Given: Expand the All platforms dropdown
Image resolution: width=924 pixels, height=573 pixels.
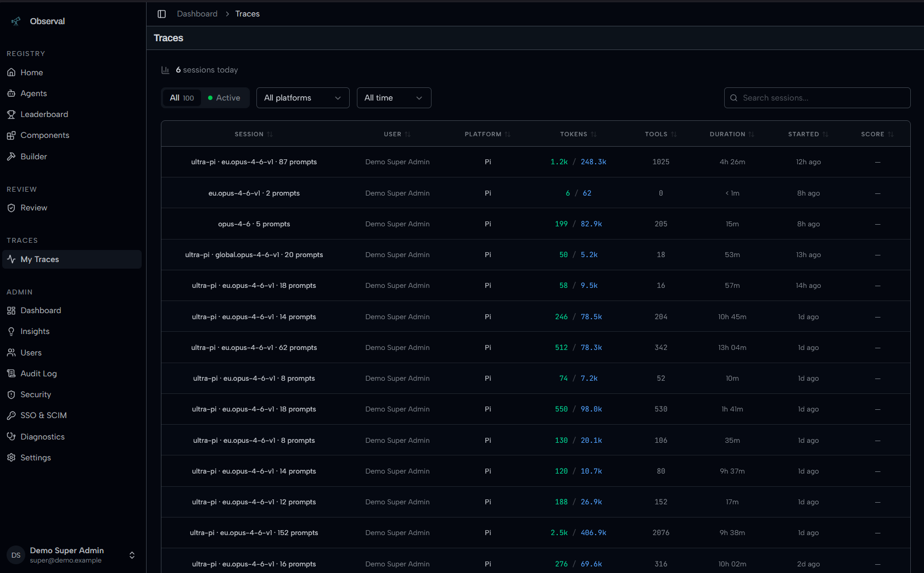Looking at the screenshot, I should pyautogui.click(x=303, y=98).
